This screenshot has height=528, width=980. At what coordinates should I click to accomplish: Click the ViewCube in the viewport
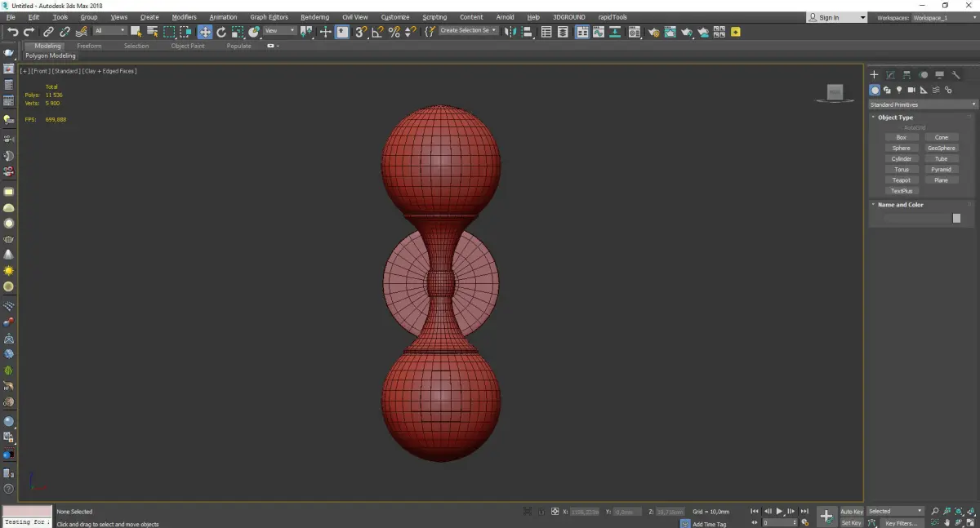[x=835, y=92]
